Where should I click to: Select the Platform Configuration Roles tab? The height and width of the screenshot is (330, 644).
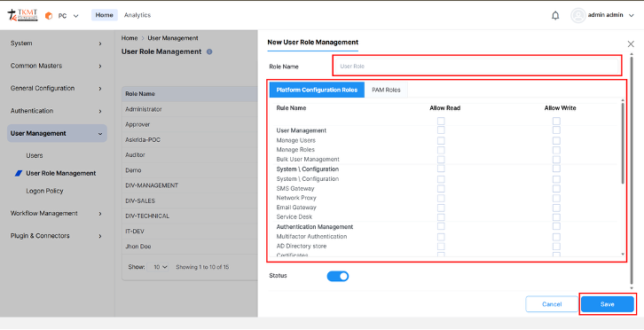(x=317, y=90)
